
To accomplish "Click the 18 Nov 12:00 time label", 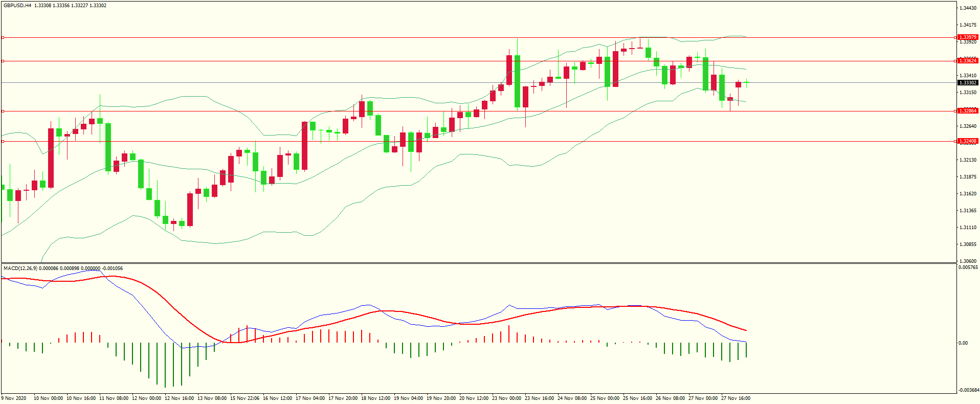I will pyautogui.click(x=376, y=398).
